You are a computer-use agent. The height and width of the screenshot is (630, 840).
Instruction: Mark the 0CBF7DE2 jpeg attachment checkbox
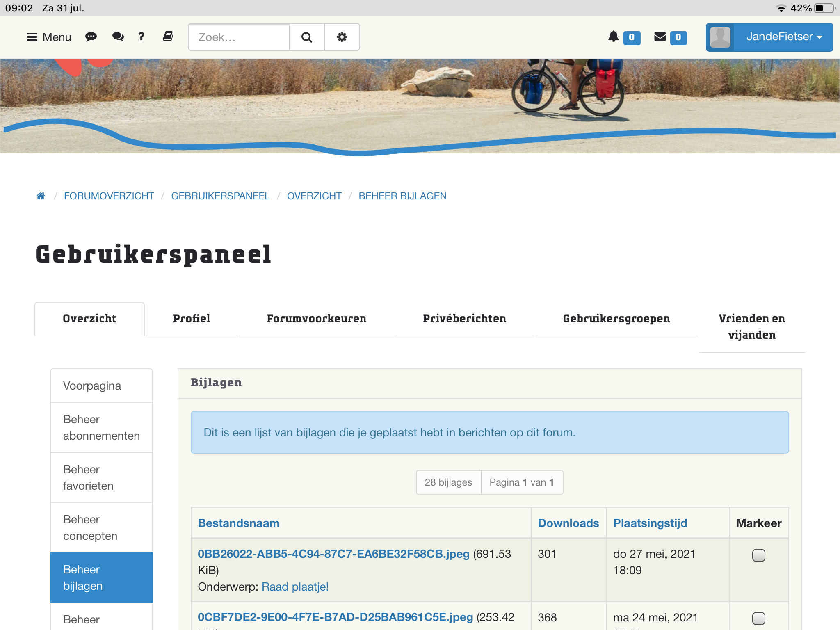click(x=758, y=618)
